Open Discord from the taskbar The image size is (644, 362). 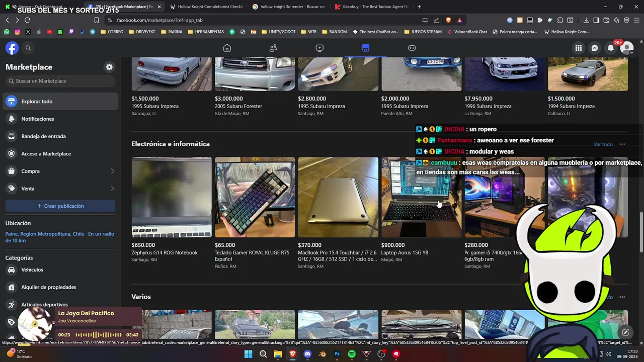pos(307,354)
